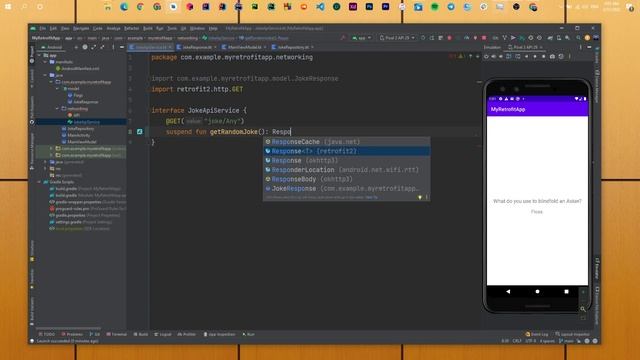Collapse the manifests folder node
This screenshot has width=640, height=360.
click(x=45, y=62)
